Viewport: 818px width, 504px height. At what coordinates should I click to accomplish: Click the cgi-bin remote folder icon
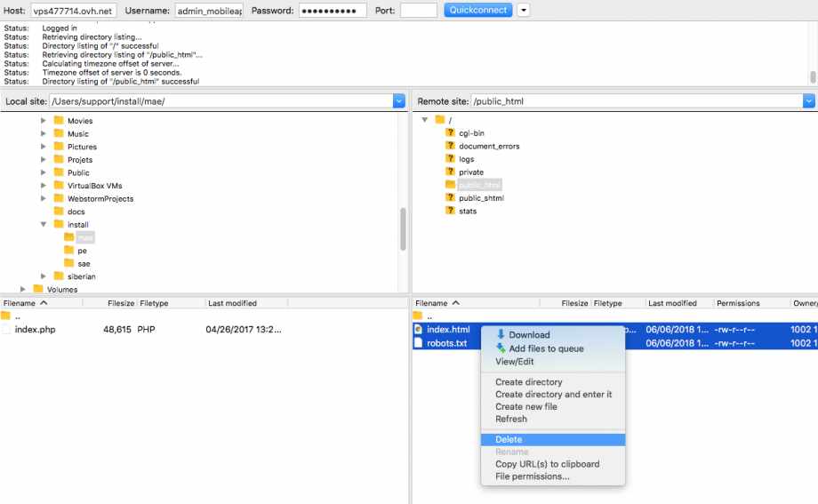(x=450, y=133)
